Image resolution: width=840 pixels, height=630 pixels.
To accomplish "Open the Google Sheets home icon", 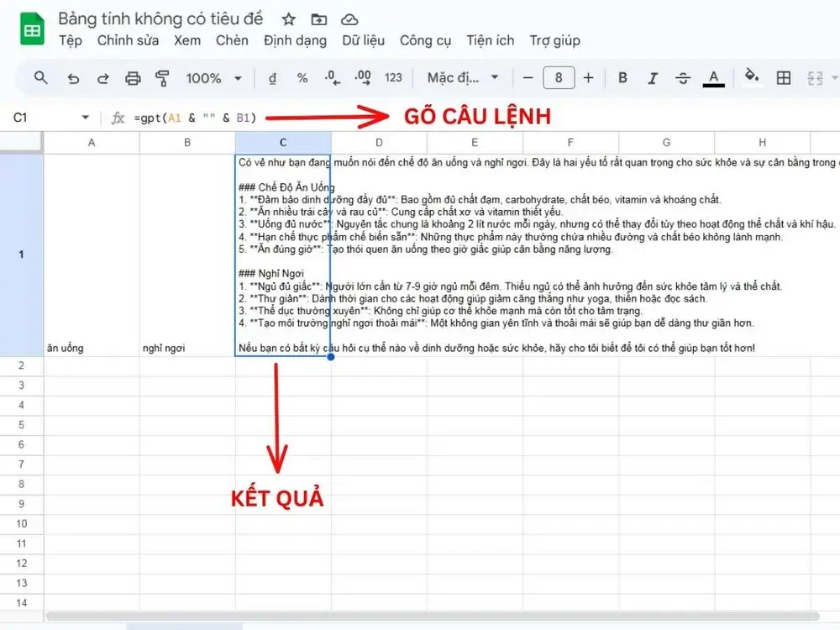I will tap(32, 29).
